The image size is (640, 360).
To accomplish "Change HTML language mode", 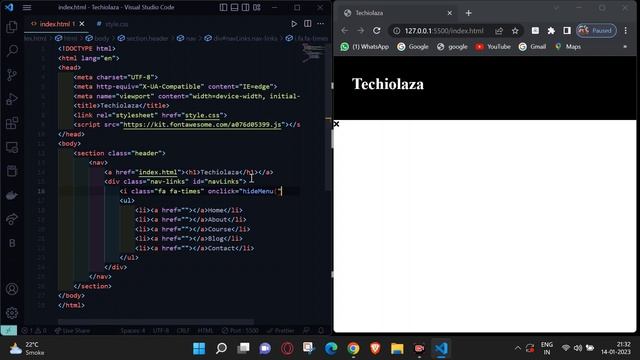I will click(205, 331).
